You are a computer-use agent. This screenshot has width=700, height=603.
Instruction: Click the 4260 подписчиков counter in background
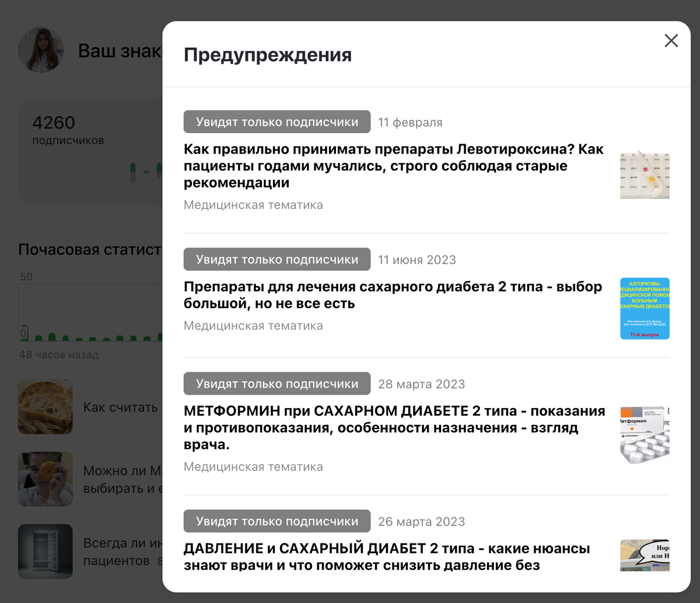pos(68,130)
